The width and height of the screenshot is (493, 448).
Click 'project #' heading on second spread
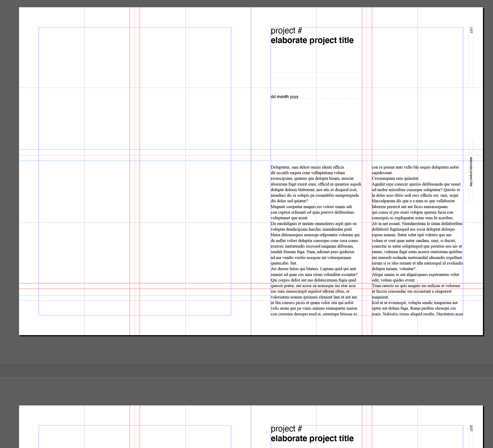click(286, 429)
